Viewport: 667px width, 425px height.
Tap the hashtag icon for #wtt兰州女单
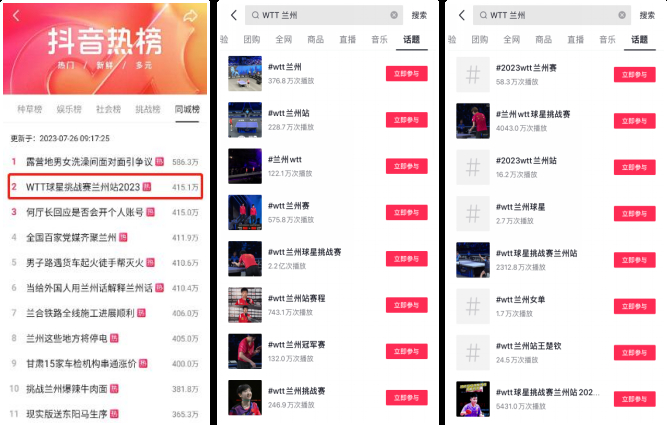coord(473,306)
